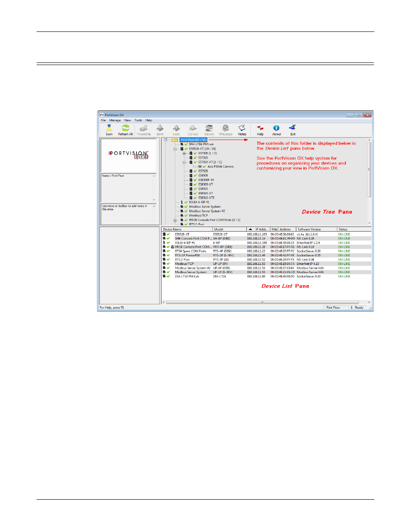The height and width of the screenshot is (532, 411).
Task: Collapse the ES9528-XT [10 / 10] tree node
Action: pos(175,149)
